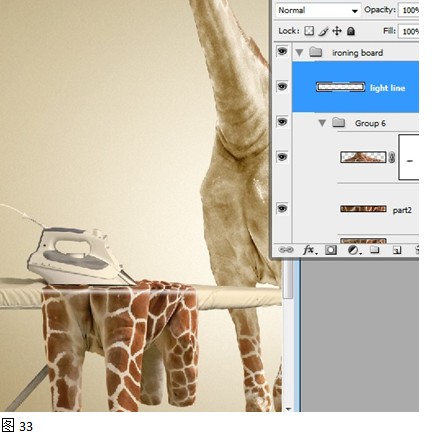Image resolution: width=435 pixels, height=436 pixels.
Task: Toggle visibility of Group 6
Action: [x=282, y=122]
